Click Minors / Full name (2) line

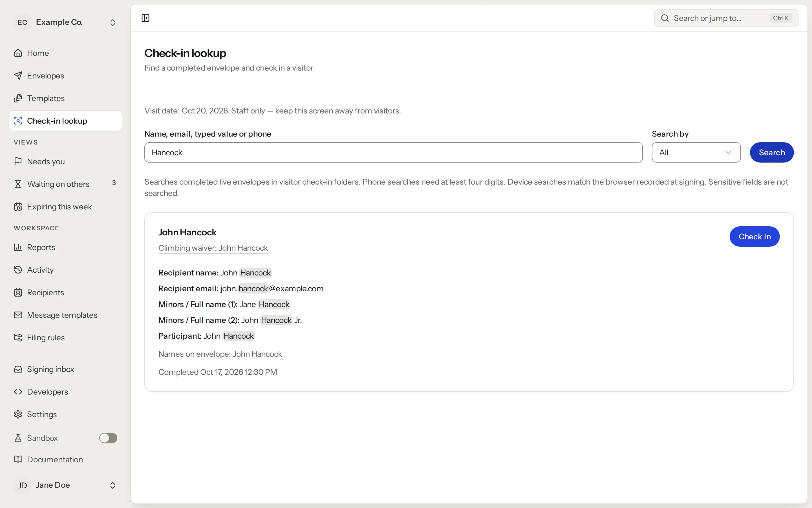pyautogui.click(x=230, y=320)
